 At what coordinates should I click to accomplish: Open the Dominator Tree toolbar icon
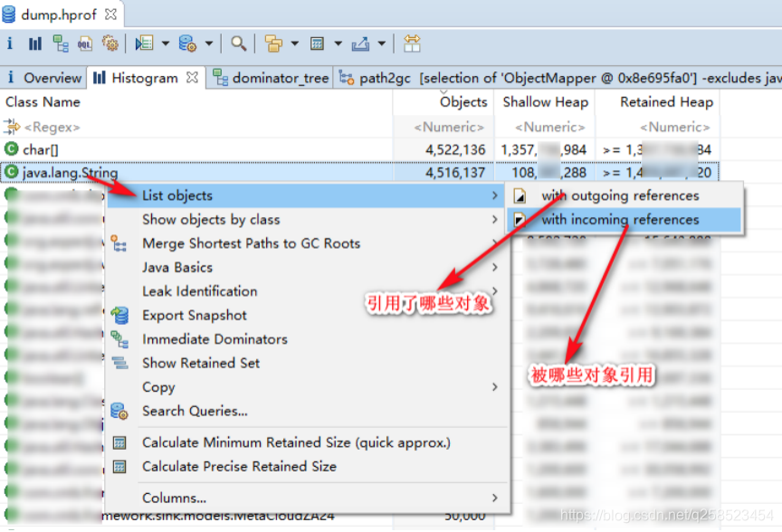tap(60, 43)
